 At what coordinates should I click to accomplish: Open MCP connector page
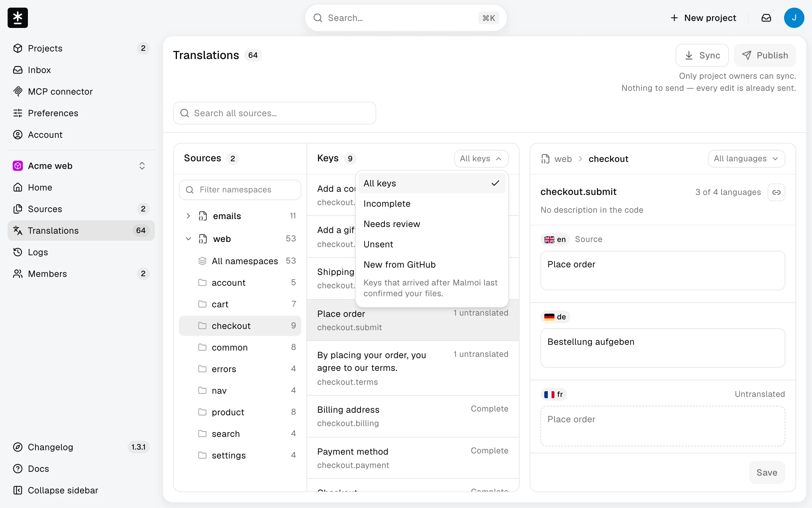81,91
